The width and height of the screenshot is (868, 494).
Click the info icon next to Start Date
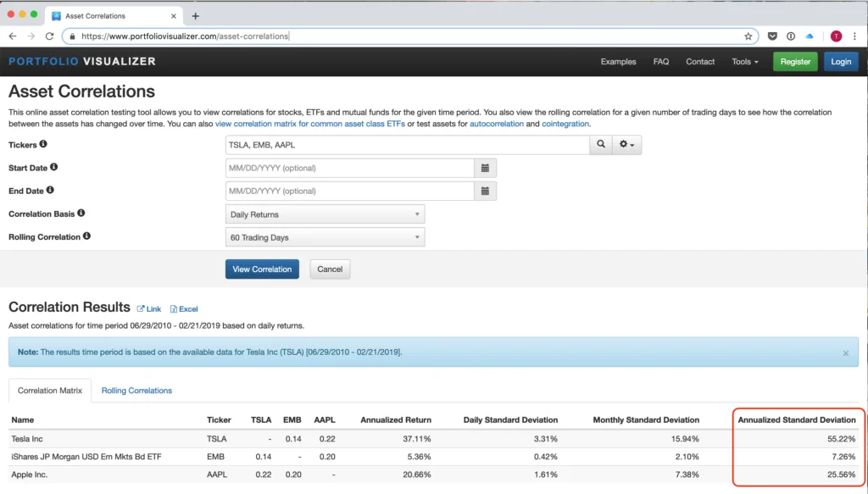53,167
